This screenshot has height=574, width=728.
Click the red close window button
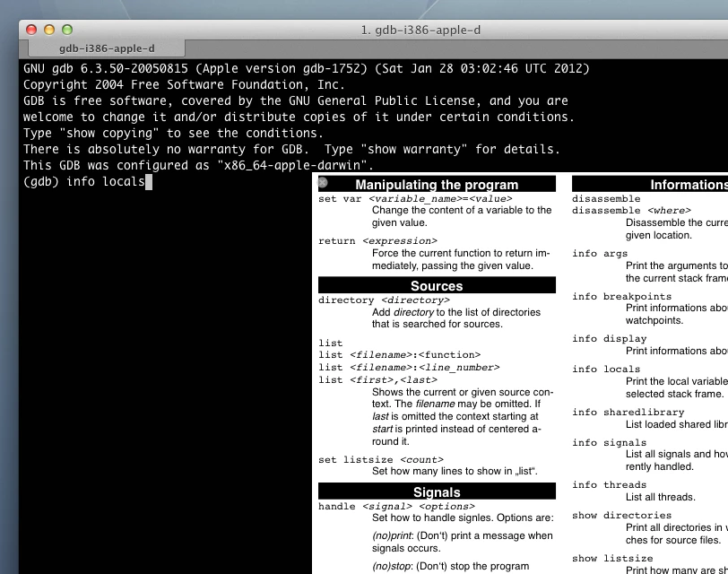click(31, 30)
